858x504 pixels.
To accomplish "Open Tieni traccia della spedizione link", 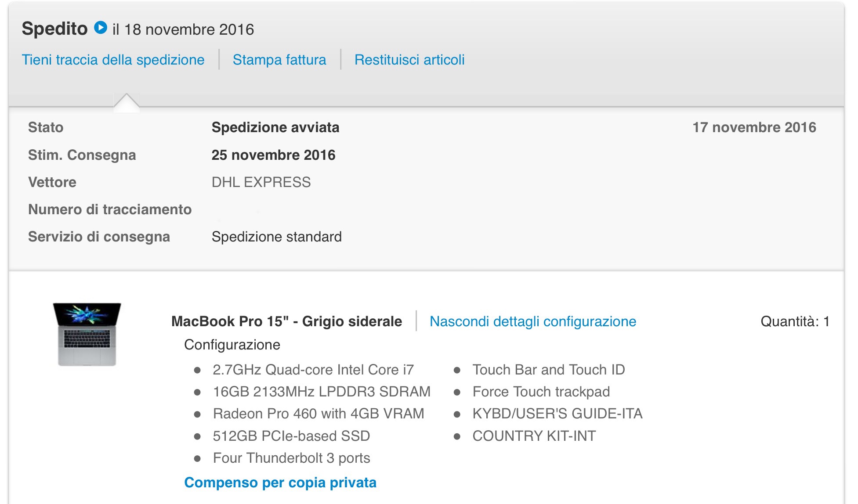I will [113, 60].
